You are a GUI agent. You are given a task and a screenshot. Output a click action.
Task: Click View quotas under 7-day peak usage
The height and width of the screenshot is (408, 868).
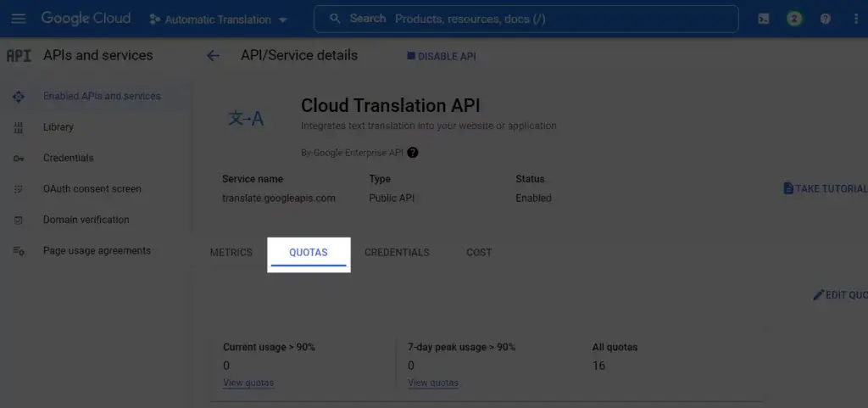pyautogui.click(x=433, y=383)
